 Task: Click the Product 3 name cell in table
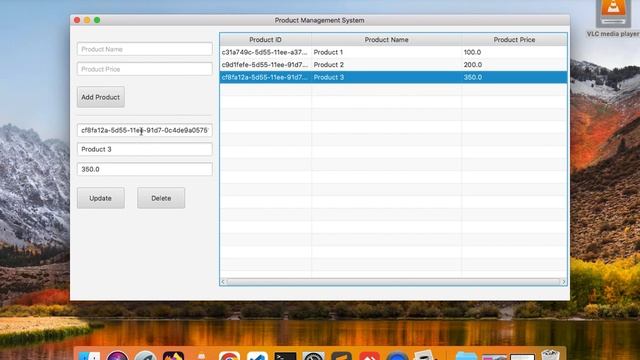pyautogui.click(x=386, y=77)
